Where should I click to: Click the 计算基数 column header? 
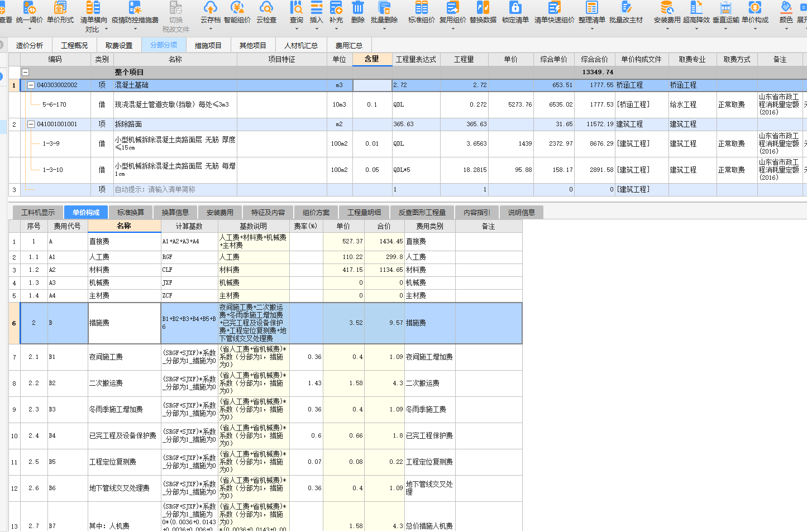tap(189, 227)
